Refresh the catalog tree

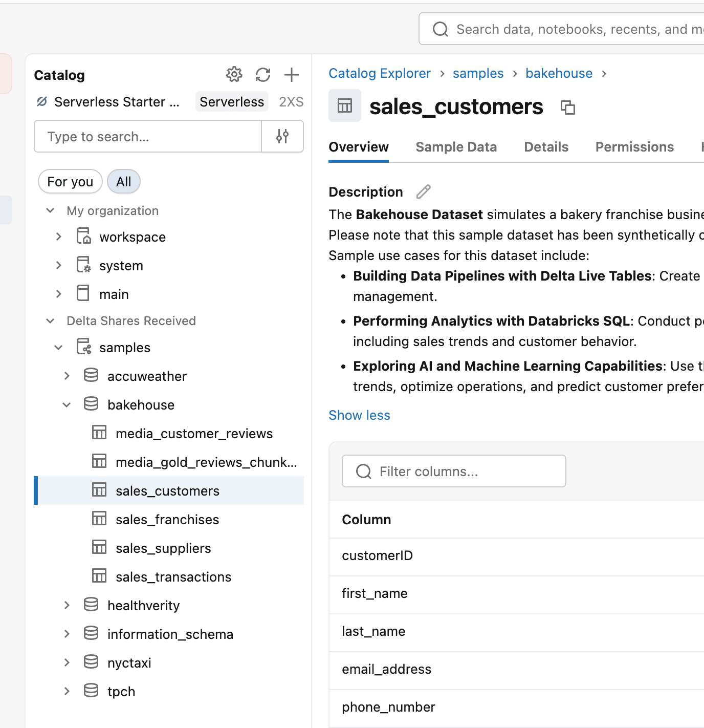263,75
